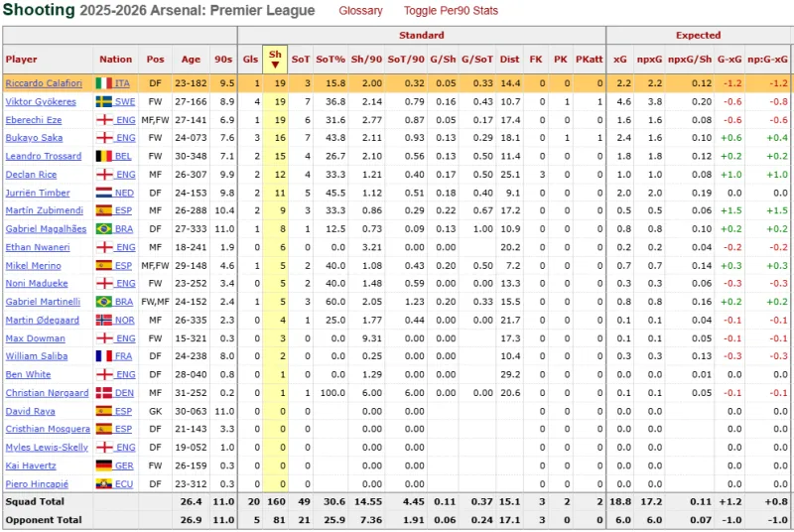Click the Sweden flag in Viktor Gyökeres row

104,101
